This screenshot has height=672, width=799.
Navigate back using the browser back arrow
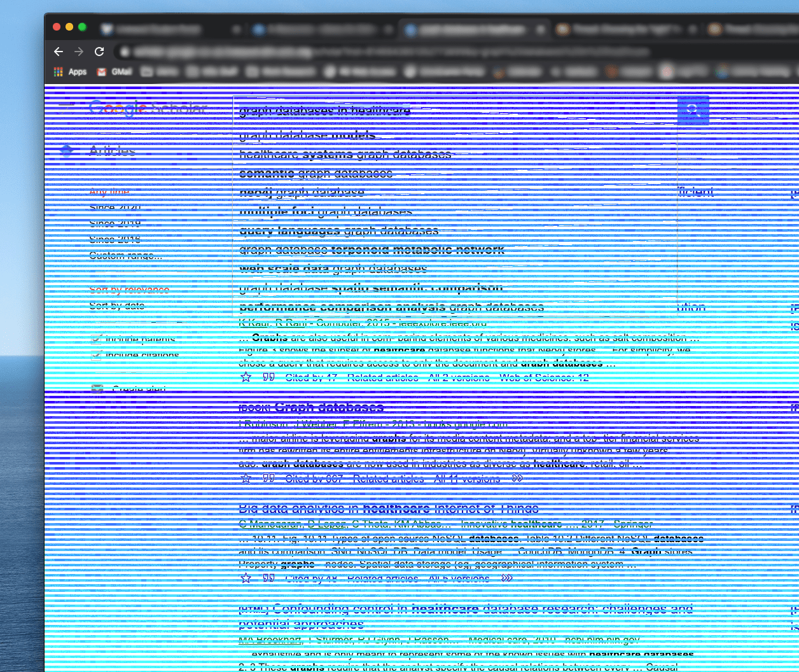[x=59, y=52]
